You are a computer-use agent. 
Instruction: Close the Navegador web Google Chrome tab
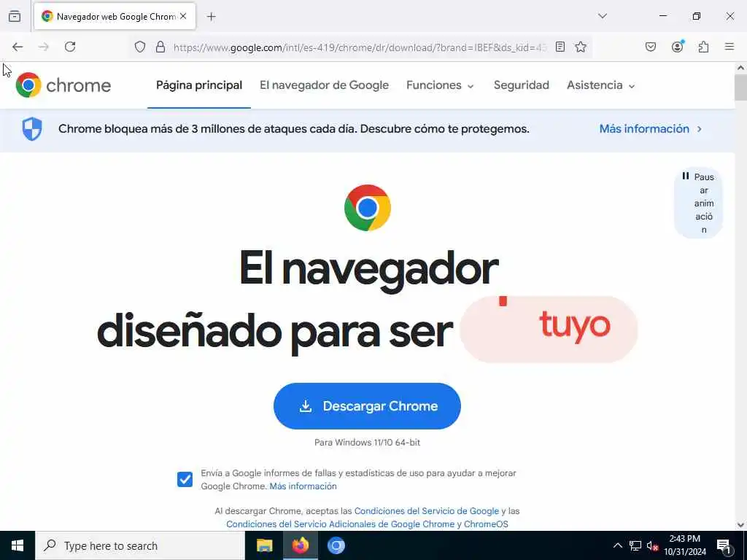(x=183, y=16)
